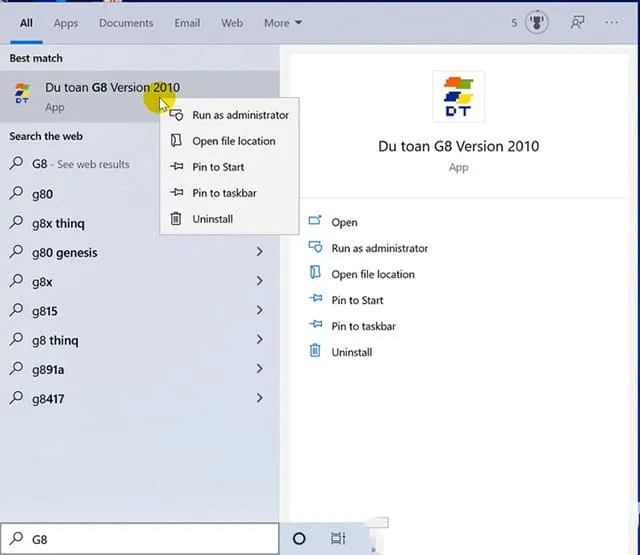The height and width of the screenshot is (555, 640).
Task: Click the trash icon beside preview Uninstall
Action: (315, 351)
